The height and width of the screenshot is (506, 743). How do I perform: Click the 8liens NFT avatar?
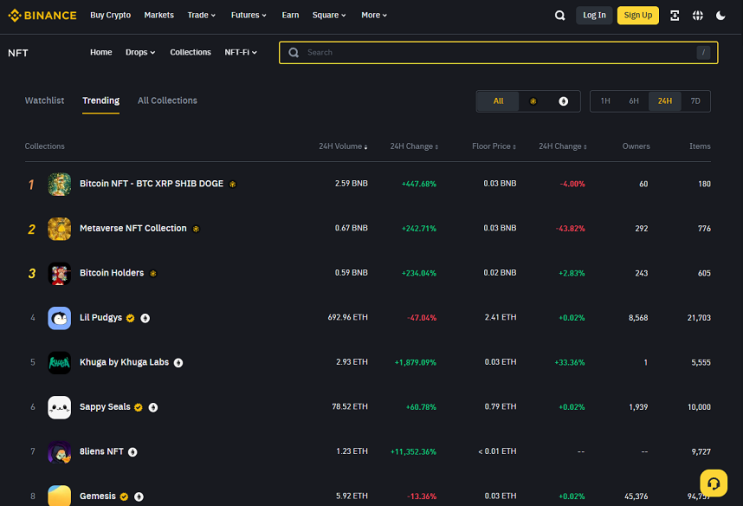59,452
